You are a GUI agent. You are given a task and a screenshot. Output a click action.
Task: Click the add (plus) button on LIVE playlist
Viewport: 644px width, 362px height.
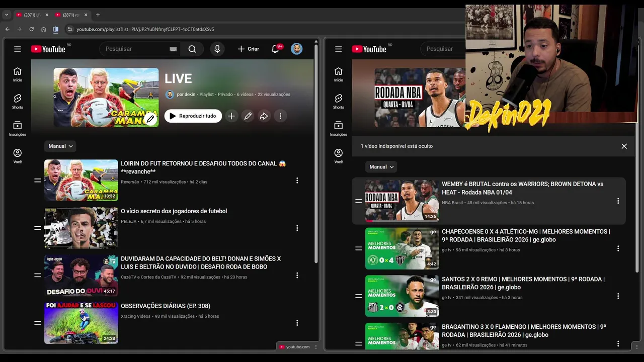[231, 116]
